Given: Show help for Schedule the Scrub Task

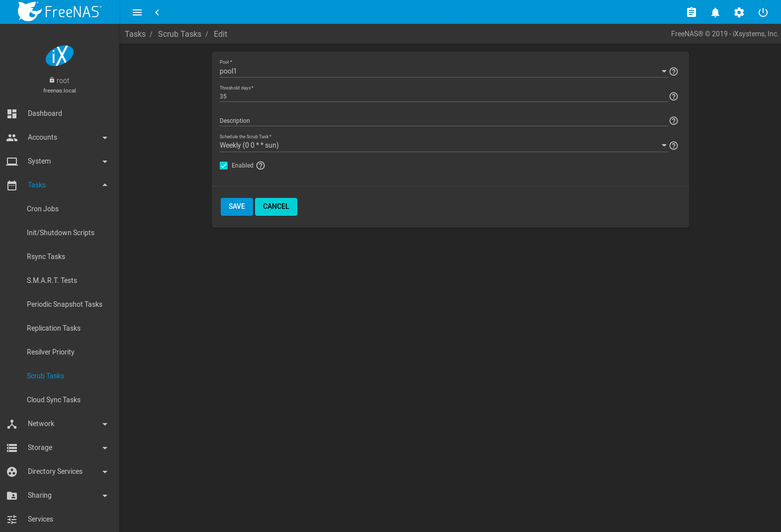Looking at the screenshot, I should [x=674, y=146].
